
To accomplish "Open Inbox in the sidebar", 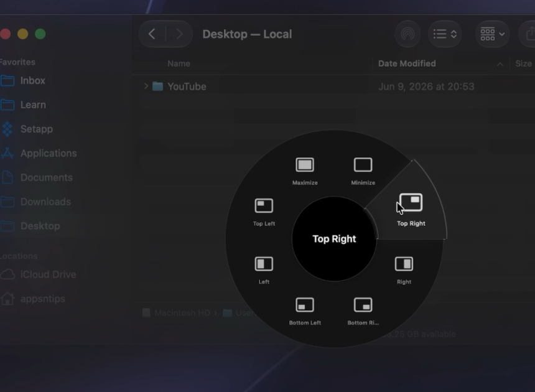I will pyautogui.click(x=32, y=80).
